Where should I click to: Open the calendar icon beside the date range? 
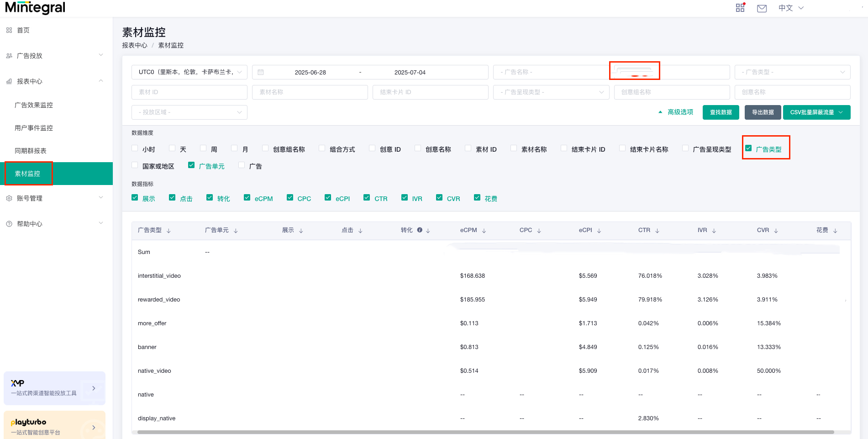pos(261,72)
